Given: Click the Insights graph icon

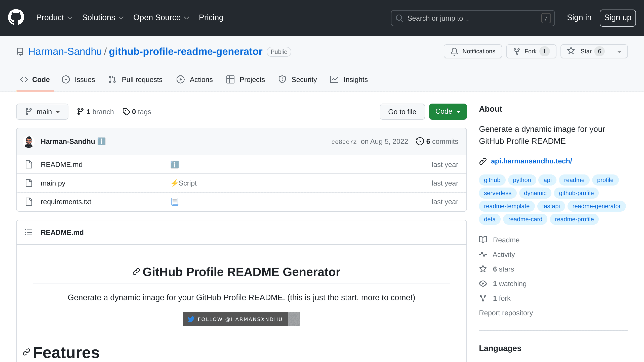Looking at the screenshot, I should (334, 79).
